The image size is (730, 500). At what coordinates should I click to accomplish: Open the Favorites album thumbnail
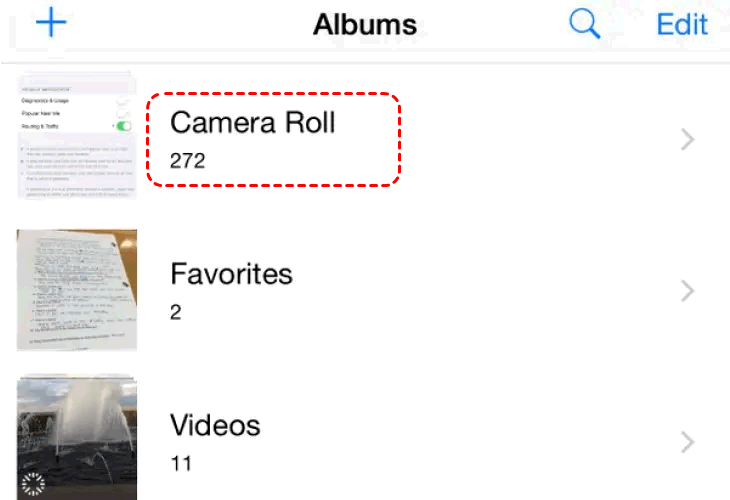click(x=77, y=290)
